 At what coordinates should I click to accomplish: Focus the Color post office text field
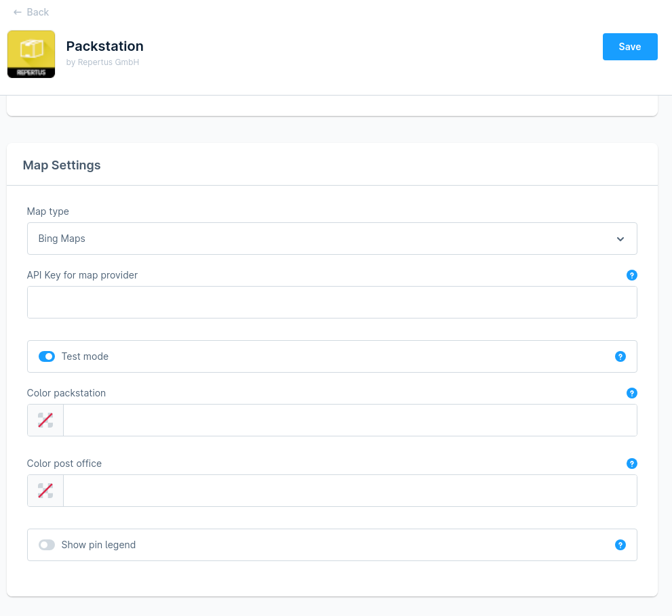point(350,491)
